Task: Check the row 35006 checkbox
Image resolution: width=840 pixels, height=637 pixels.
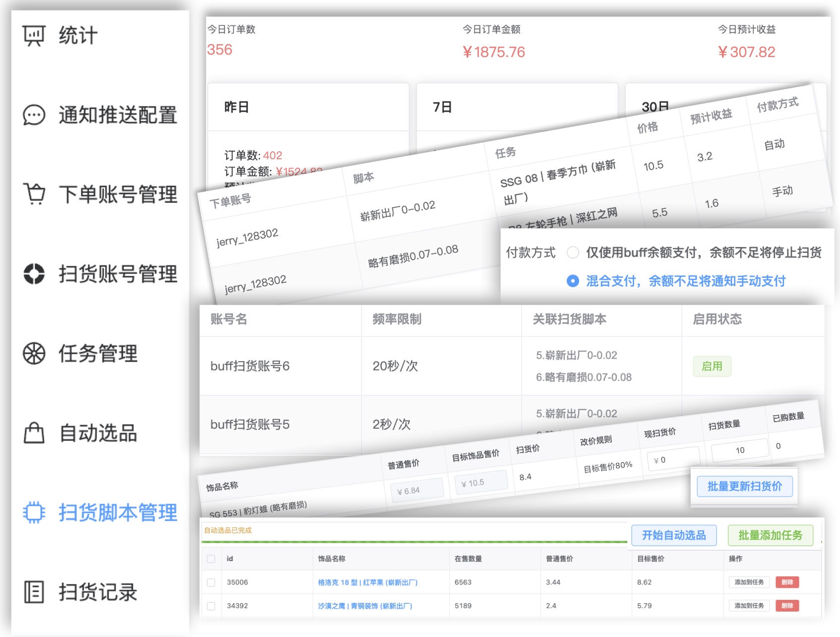Action: click(x=211, y=582)
